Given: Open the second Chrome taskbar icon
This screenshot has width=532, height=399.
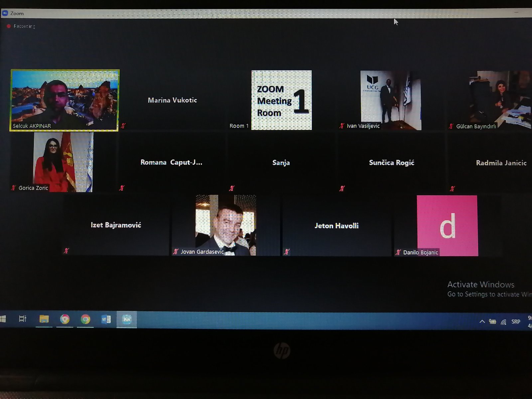Looking at the screenshot, I should pyautogui.click(x=85, y=319).
